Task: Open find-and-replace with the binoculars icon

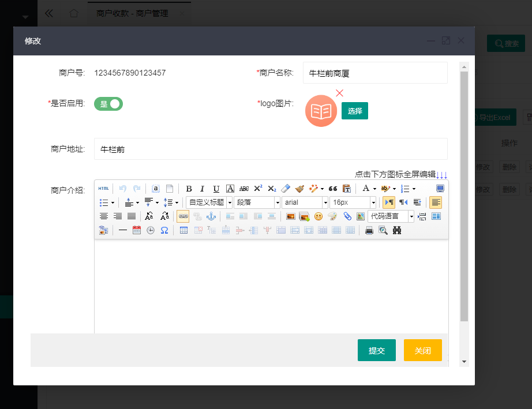Action: click(396, 230)
